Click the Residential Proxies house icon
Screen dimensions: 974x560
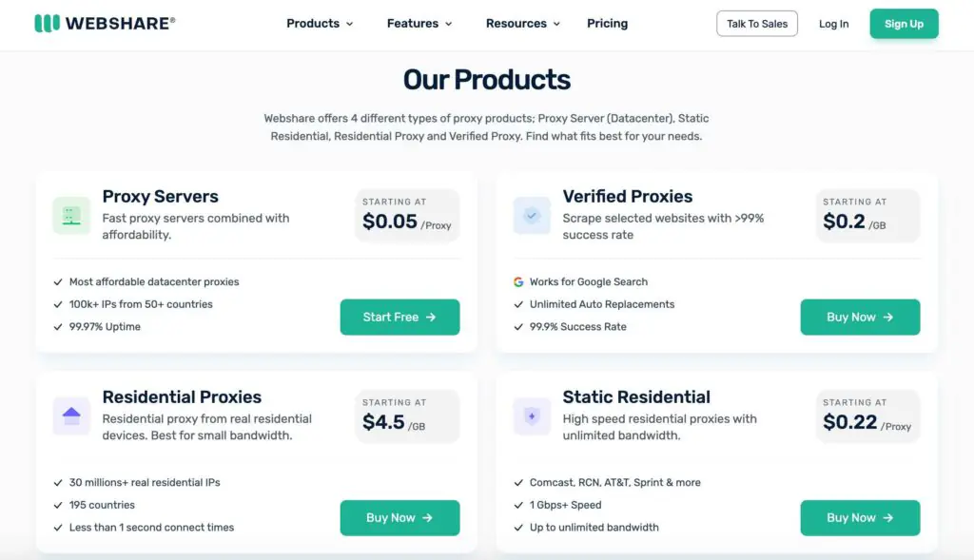tap(71, 416)
